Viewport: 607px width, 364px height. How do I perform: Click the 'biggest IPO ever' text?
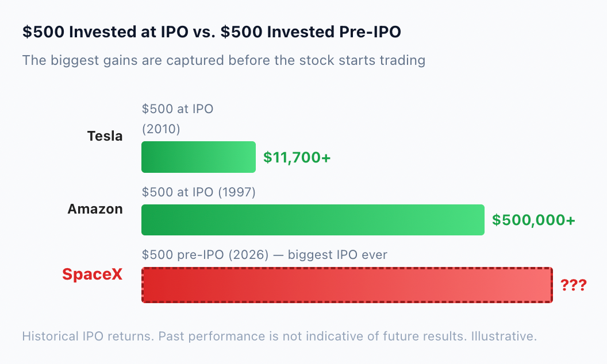(337, 254)
